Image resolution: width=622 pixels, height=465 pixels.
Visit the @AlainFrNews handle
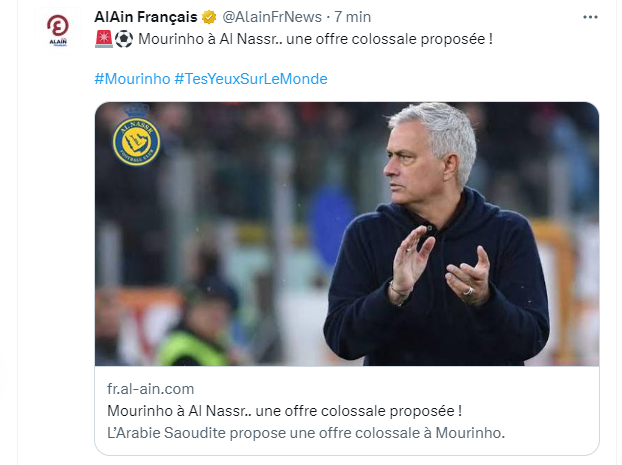pyautogui.click(x=267, y=17)
